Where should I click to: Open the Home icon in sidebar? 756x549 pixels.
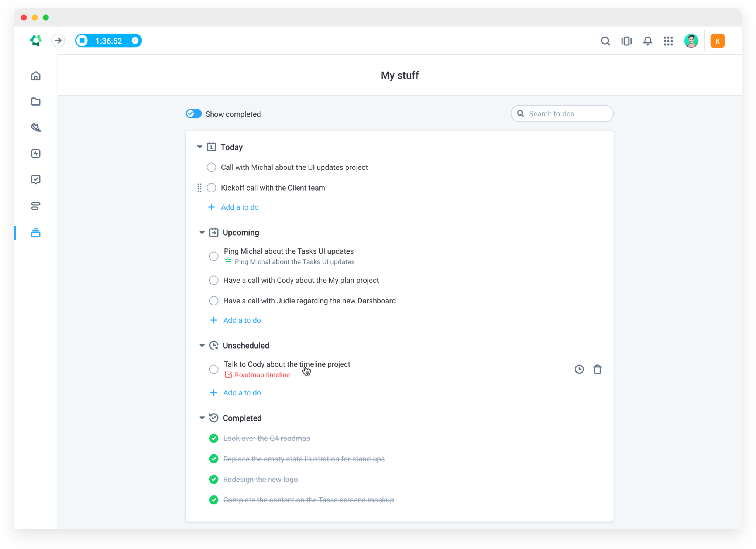36,76
